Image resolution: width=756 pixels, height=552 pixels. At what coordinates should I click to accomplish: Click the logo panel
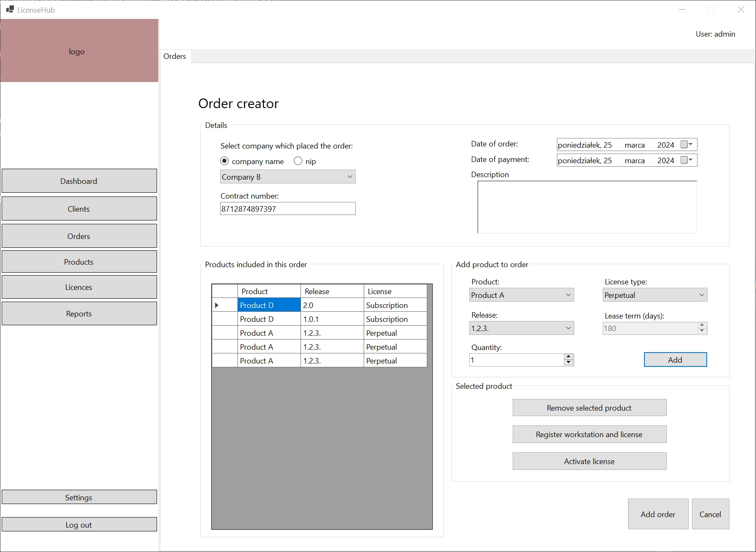point(79,50)
